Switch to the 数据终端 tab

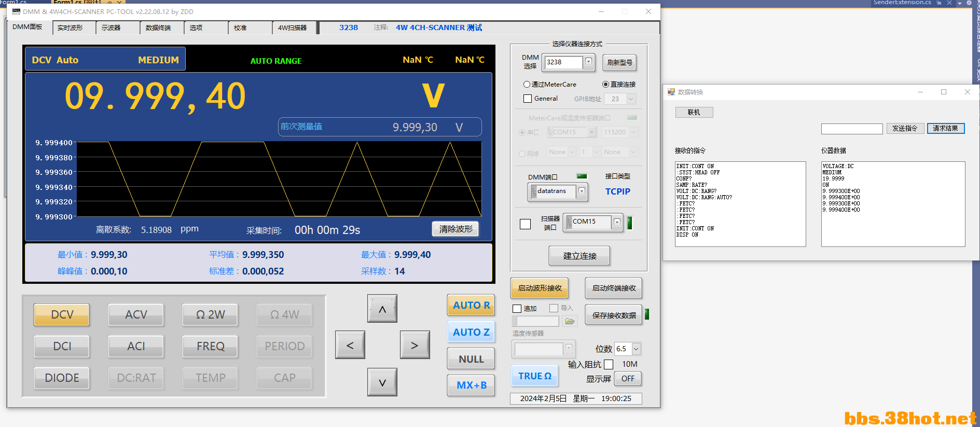161,28
